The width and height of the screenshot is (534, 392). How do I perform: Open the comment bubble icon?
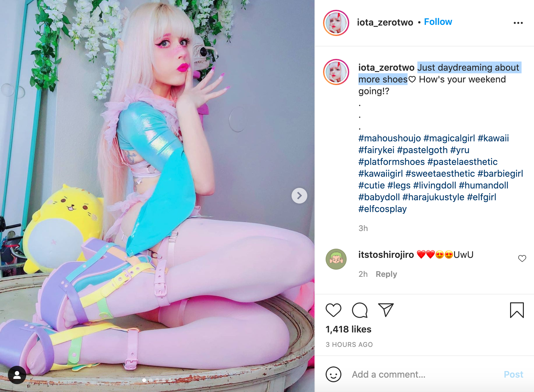(360, 310)
